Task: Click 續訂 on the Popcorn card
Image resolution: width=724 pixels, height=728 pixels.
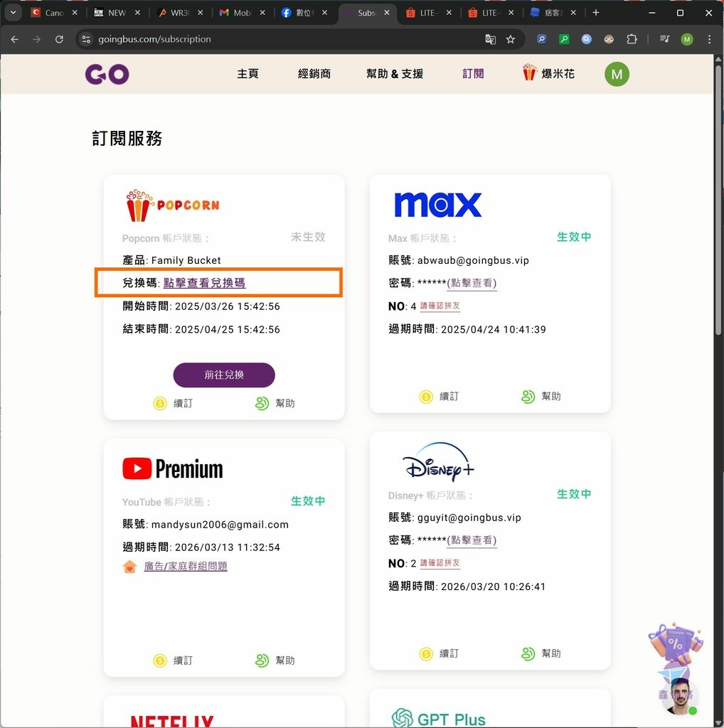Action: tap(174, 403)
